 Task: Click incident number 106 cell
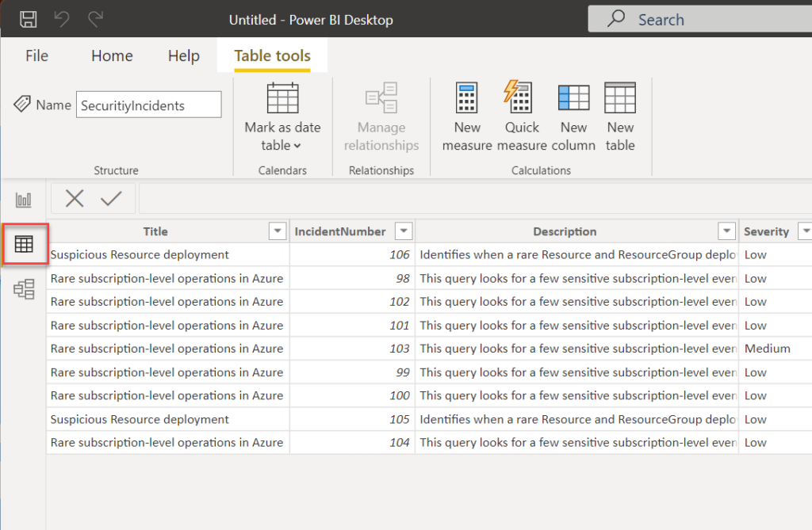click(352, 254)
